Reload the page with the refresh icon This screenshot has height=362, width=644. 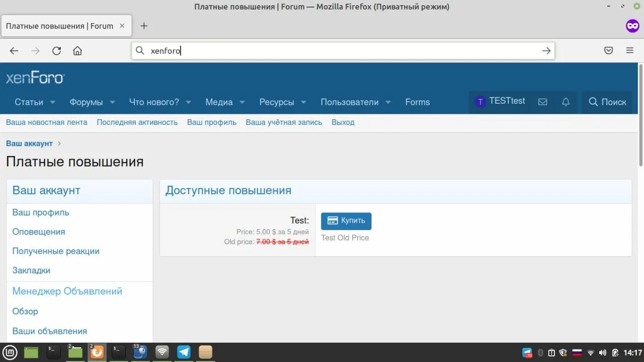pyautogui.click(x=56, y=51)
